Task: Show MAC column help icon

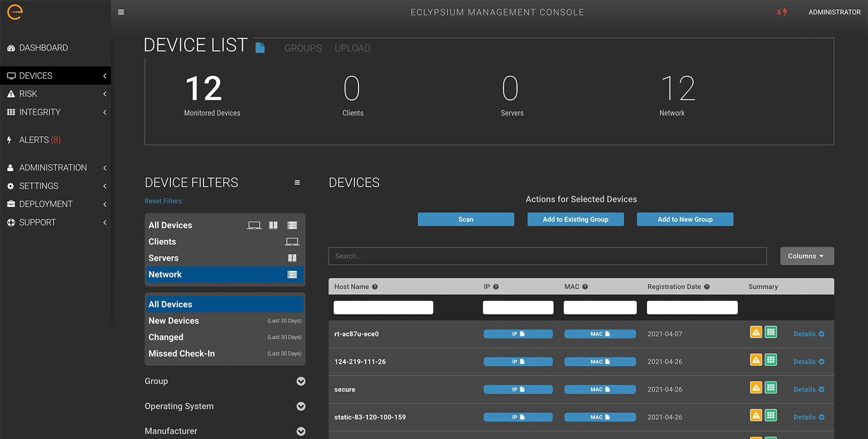Action: (585, 287)
